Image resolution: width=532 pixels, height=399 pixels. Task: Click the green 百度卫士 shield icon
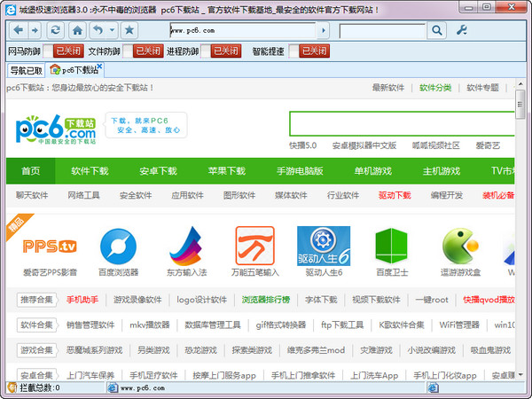pyautogui.click(x=392, y=246)
